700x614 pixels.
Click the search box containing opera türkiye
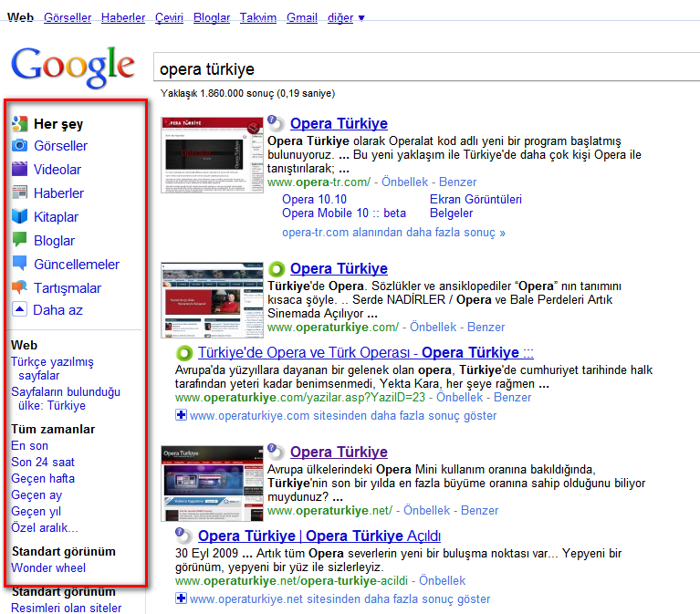pyautogui.click(x=426, y=68)
